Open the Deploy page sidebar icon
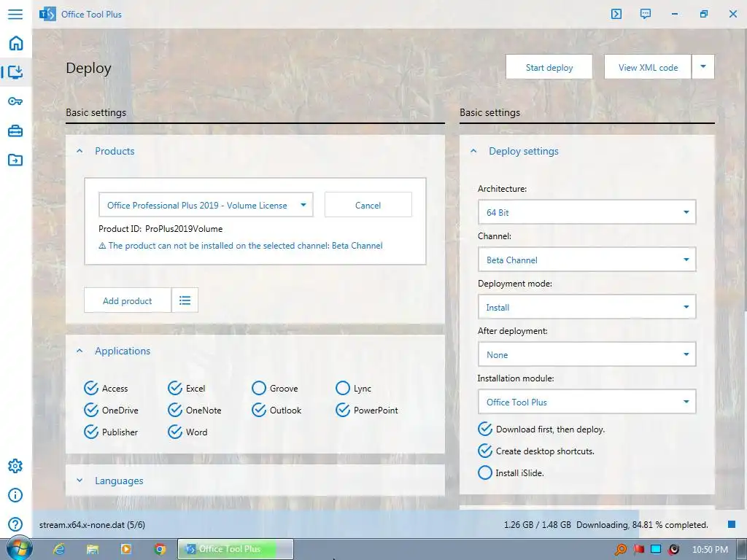The image size is (747, 560). (16, 72)
